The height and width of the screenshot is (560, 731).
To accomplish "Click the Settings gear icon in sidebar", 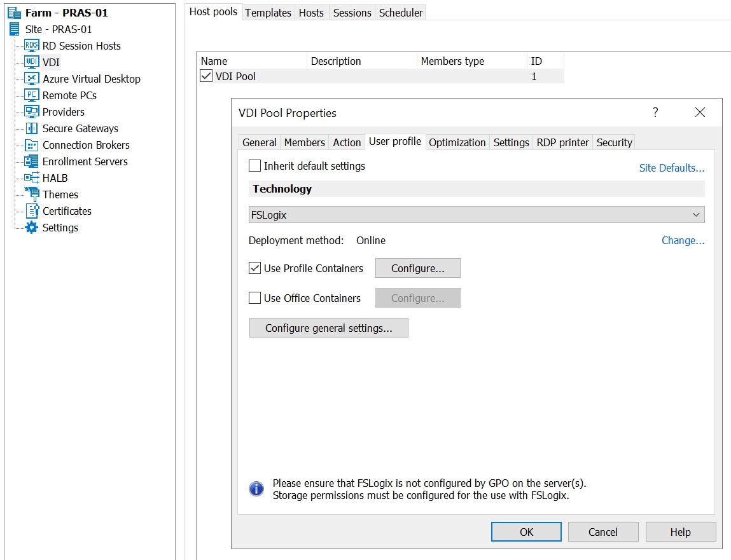I will (x=32, y=228).
